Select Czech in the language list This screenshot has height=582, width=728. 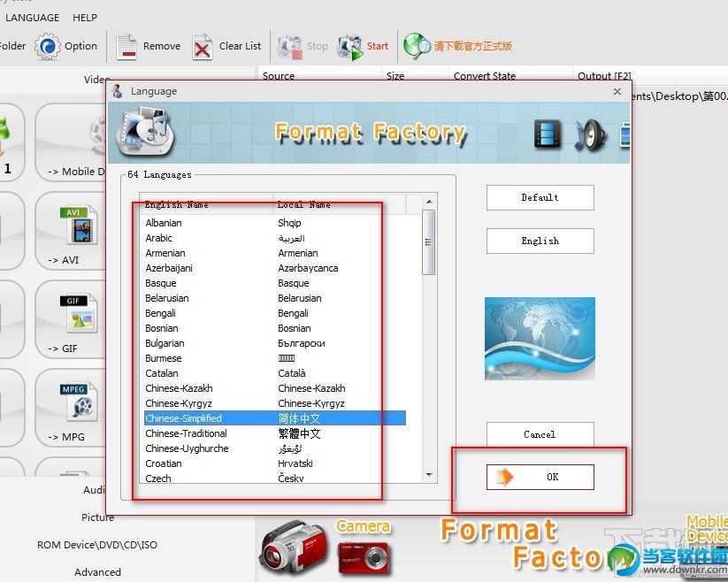coord(275,478)
